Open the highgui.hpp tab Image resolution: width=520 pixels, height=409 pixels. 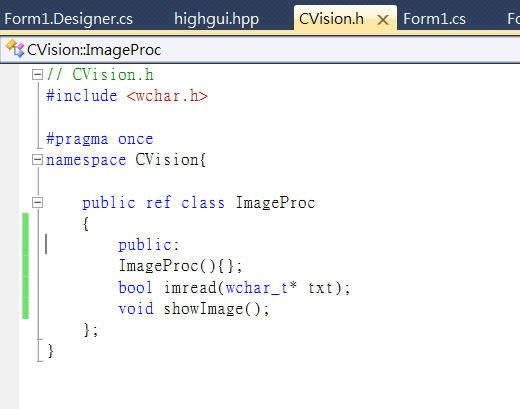(x=216, y=19)
